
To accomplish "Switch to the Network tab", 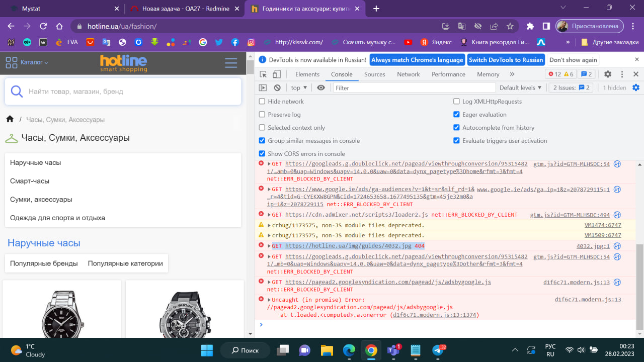I will [408, 74].
